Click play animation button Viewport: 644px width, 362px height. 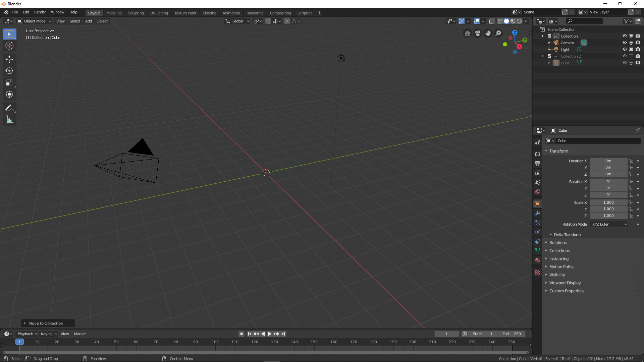[x=270, y=334]
